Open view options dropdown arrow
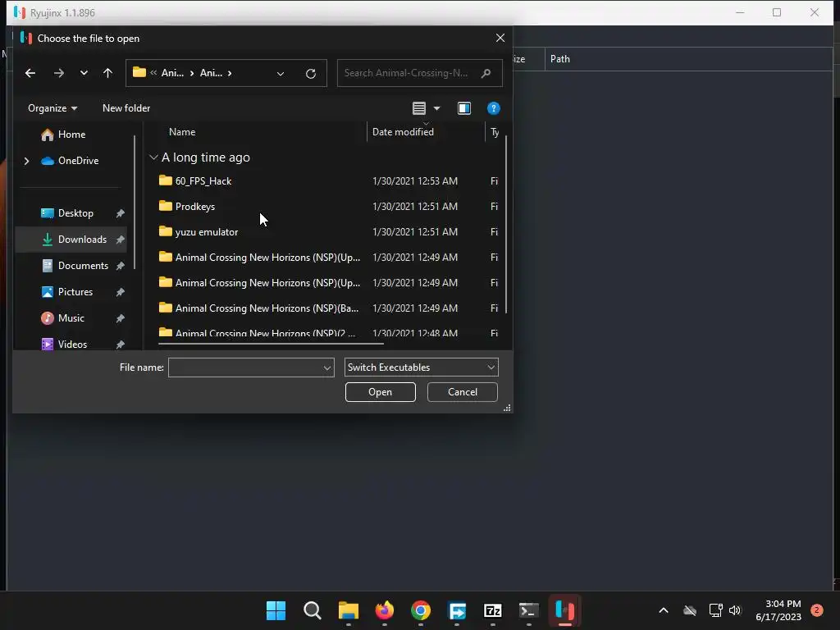 coord(437,108)
